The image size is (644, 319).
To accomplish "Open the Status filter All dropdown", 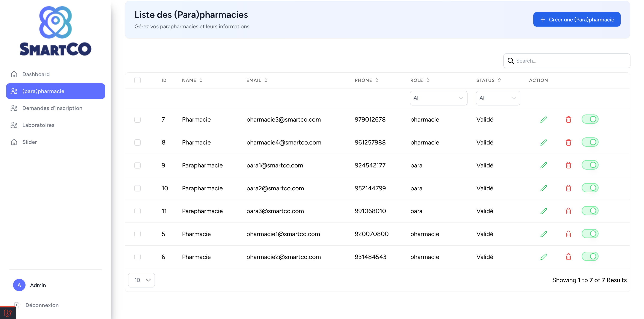I will 498,98.
